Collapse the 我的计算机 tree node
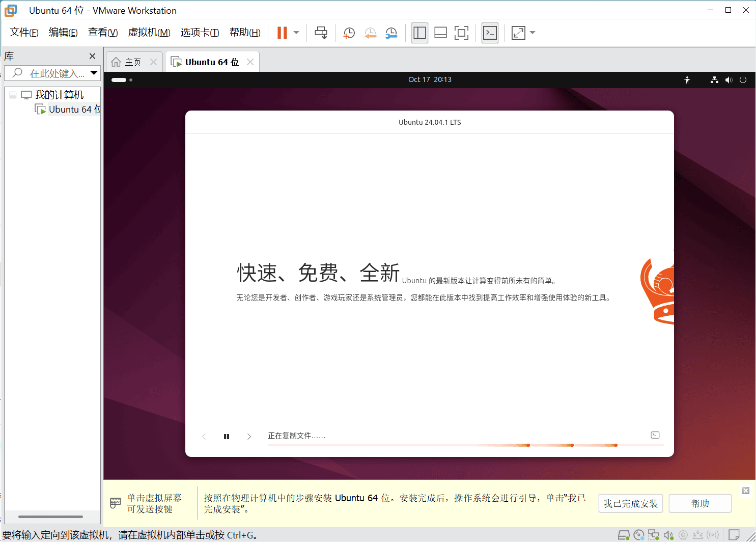This screenshot has height=542, width=756. (x=13, y=95)
